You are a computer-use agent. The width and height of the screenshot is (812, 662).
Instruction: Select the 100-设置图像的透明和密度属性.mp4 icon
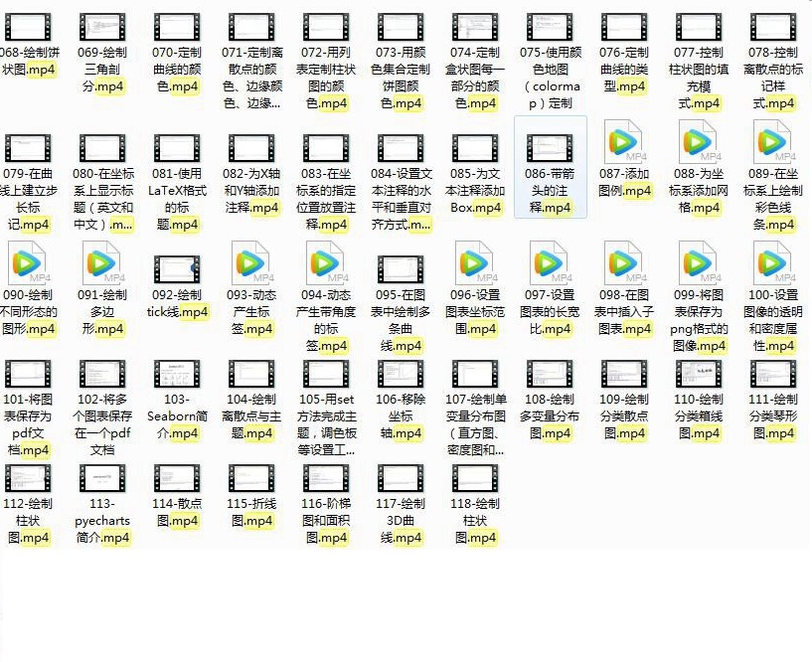coord(773,265)
